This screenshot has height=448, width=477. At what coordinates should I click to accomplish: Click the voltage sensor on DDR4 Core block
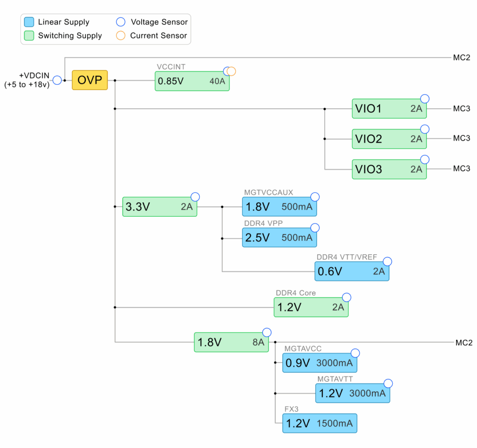[346, 297]
